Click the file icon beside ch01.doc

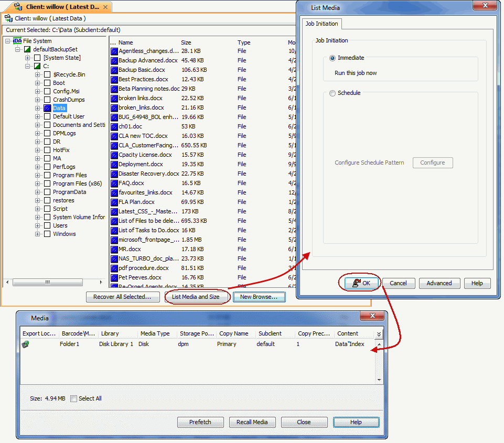(x=114, y=126)
